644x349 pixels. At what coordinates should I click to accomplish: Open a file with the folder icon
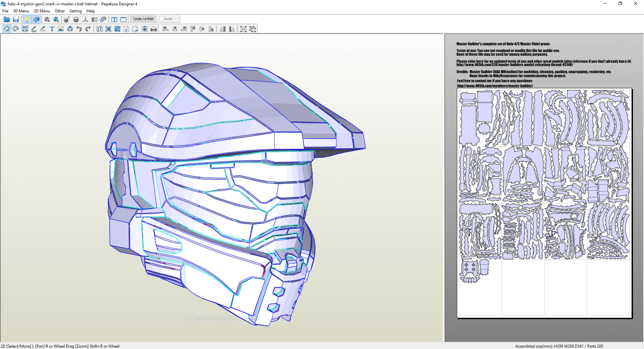click(7, 19)
